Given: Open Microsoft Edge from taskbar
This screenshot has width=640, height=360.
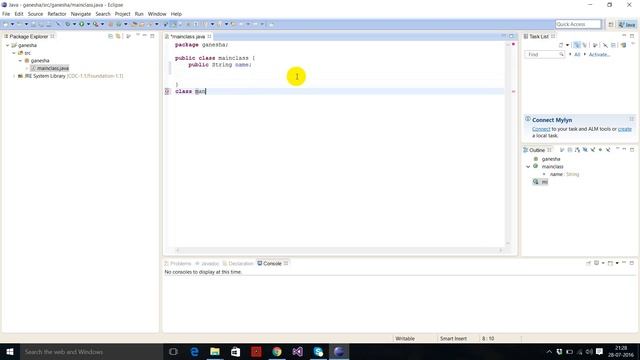Looking at the screenshot, I should [x=194, y=351].
